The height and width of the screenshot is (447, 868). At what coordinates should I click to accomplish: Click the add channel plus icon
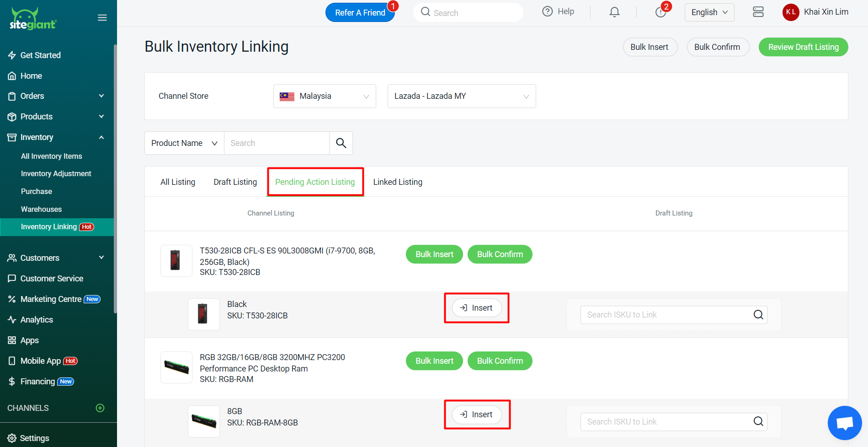pos(100,408)
